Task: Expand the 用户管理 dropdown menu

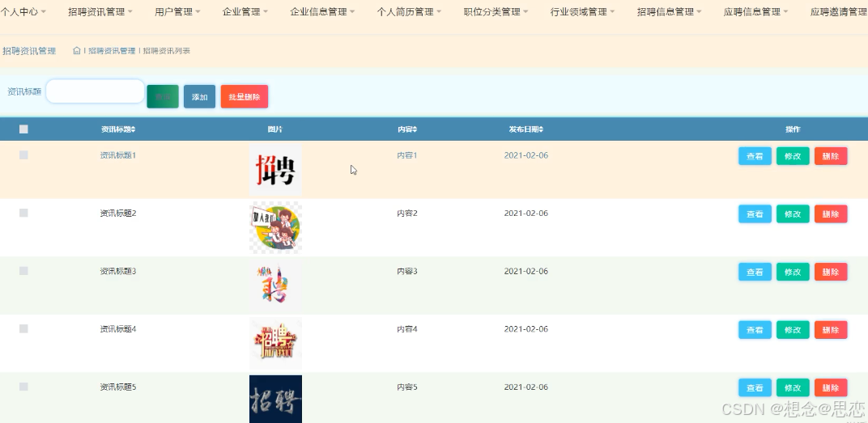Action: click(177, 11)
